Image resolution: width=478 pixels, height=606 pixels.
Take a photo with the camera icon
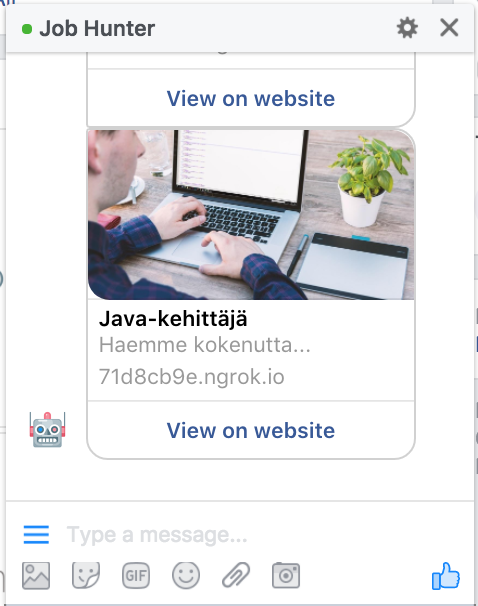[286, 575]
